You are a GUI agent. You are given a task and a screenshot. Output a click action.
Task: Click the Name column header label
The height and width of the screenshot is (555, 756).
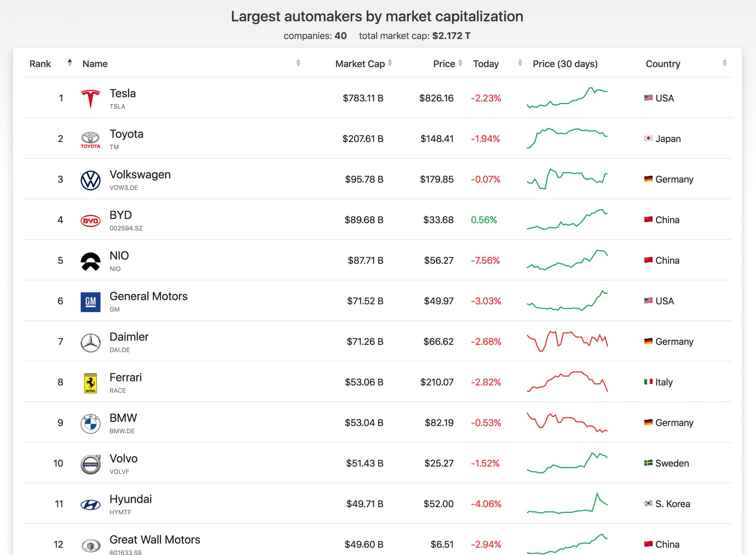tap(95, 64)
